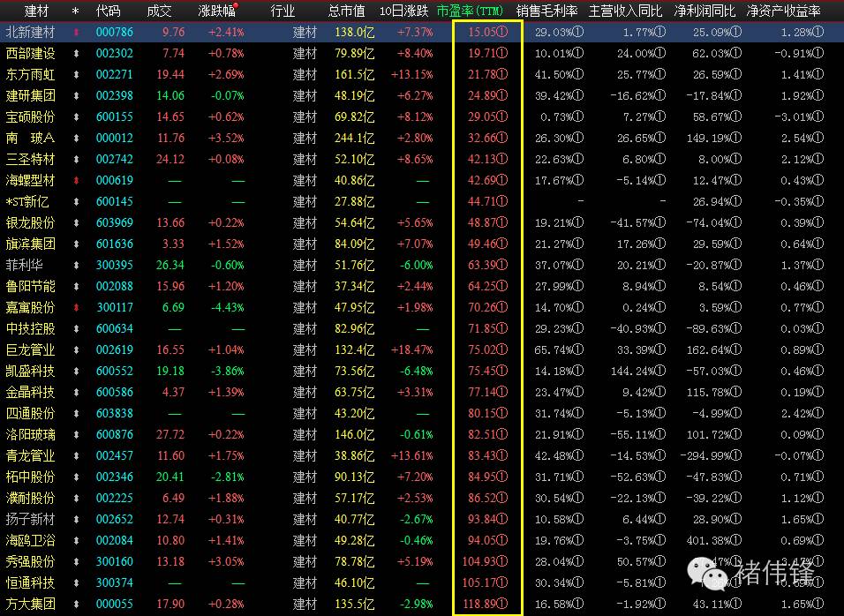This screenshot has width=844, height=616.
Task: Click the marker icon in the 南 玻A row
Action: (76, 139)
